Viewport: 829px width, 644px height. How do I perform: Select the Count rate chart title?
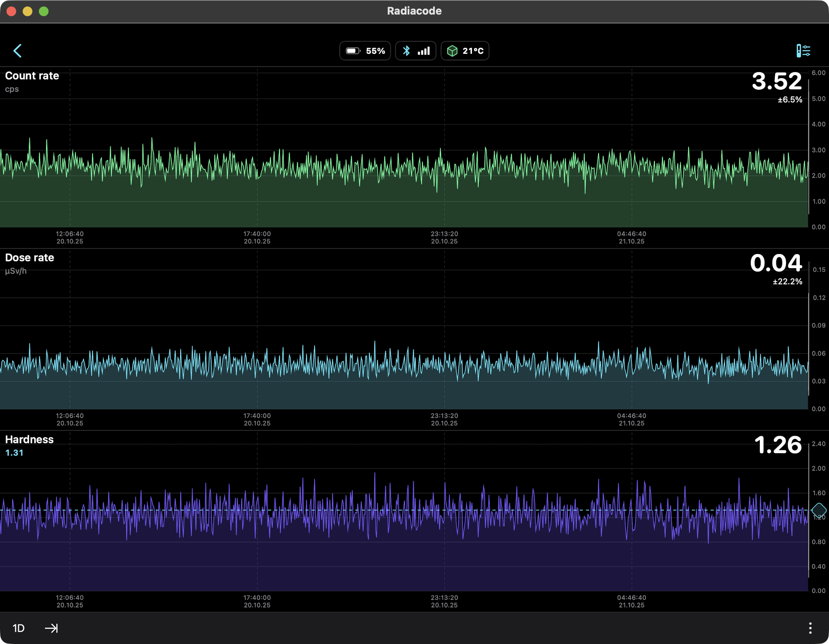(x=32, y=76)
